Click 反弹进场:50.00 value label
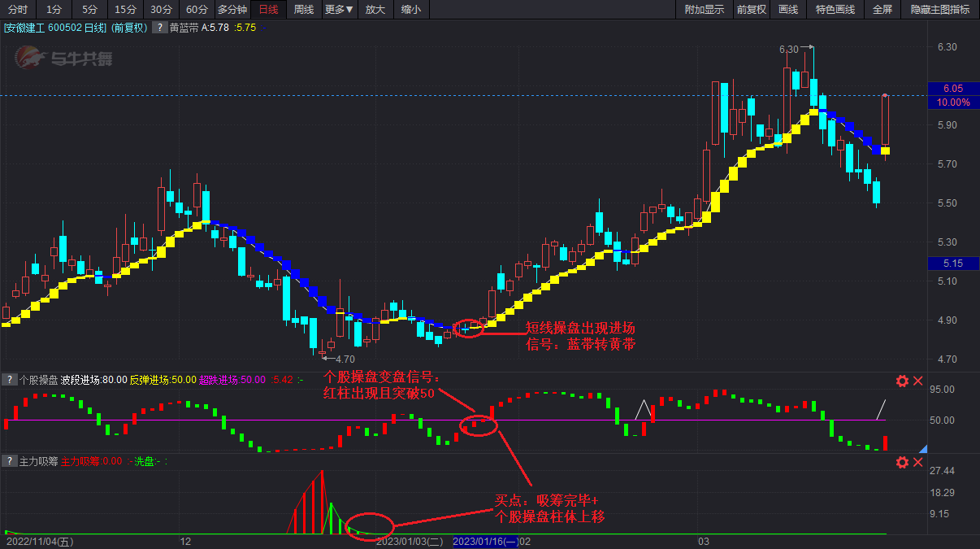 163,380
